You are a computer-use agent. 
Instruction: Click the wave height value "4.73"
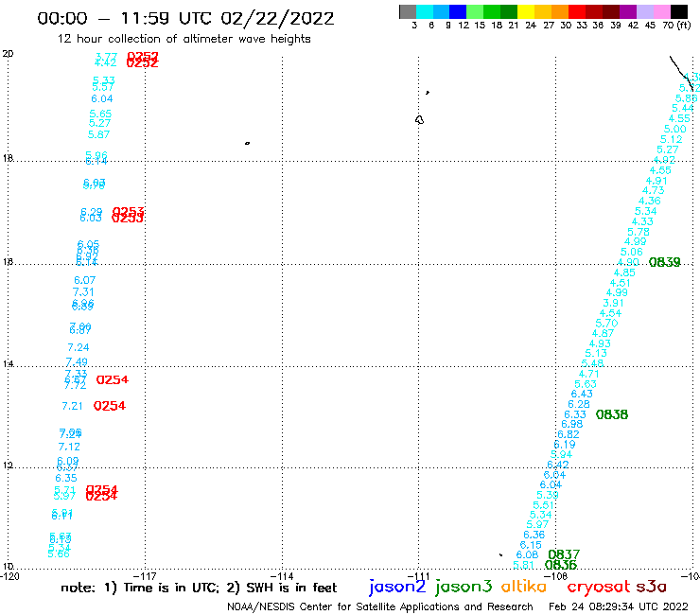653,190
